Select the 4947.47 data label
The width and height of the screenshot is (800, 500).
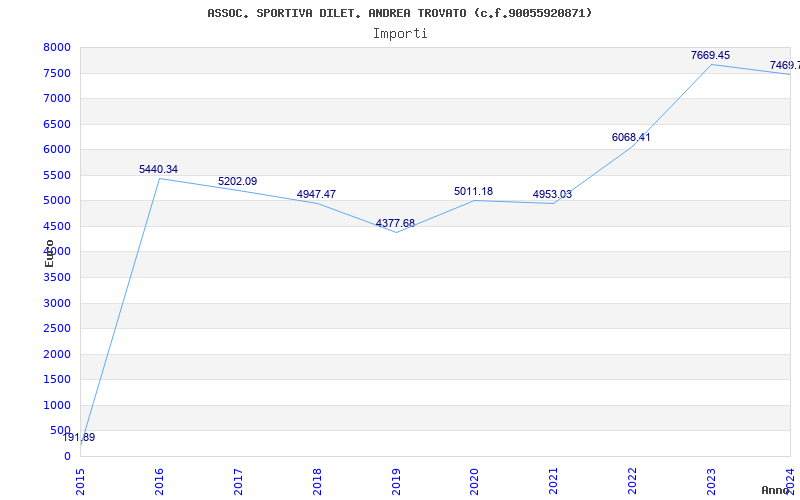coord(316,194)
